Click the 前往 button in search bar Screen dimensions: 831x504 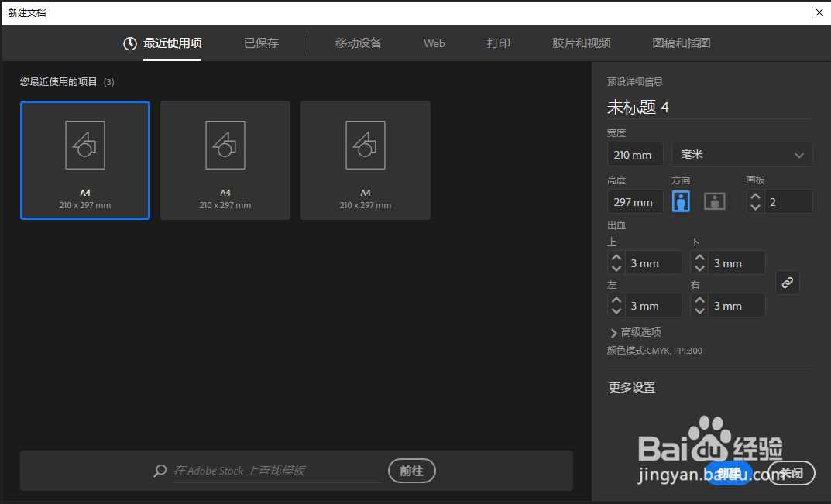click(411, 471)
